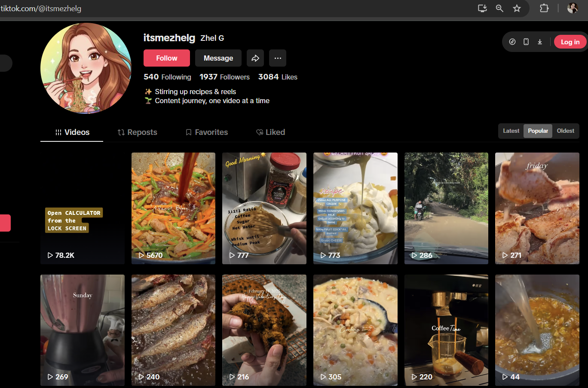Click the mobile phone app icon
This screenshot has width=588, height=388.
[x=526, y=42]
